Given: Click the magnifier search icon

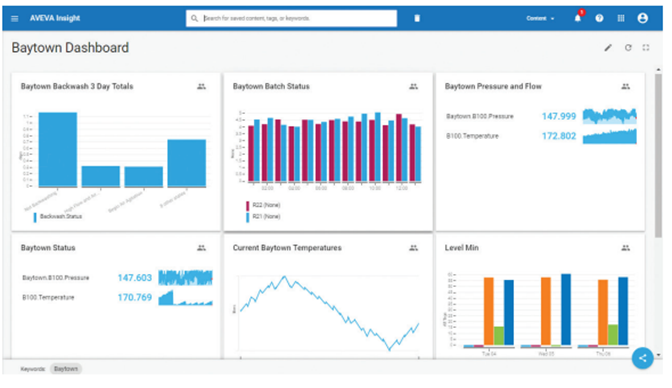Looking at the screenshot, I should point(194,18).
